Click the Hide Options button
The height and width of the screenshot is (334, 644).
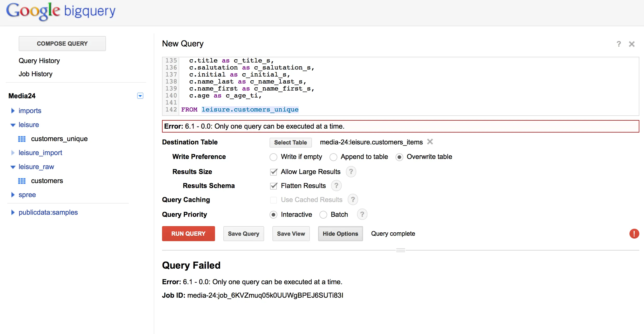coord(340,234)
